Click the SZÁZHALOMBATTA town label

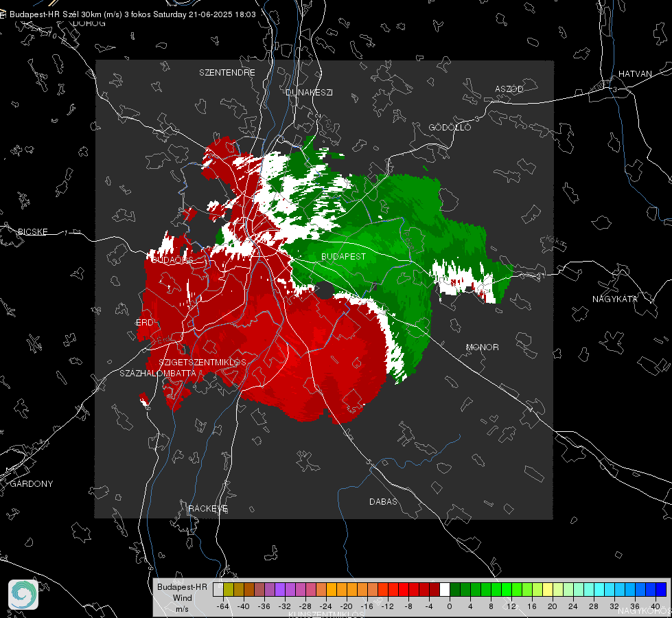[158, 373]
